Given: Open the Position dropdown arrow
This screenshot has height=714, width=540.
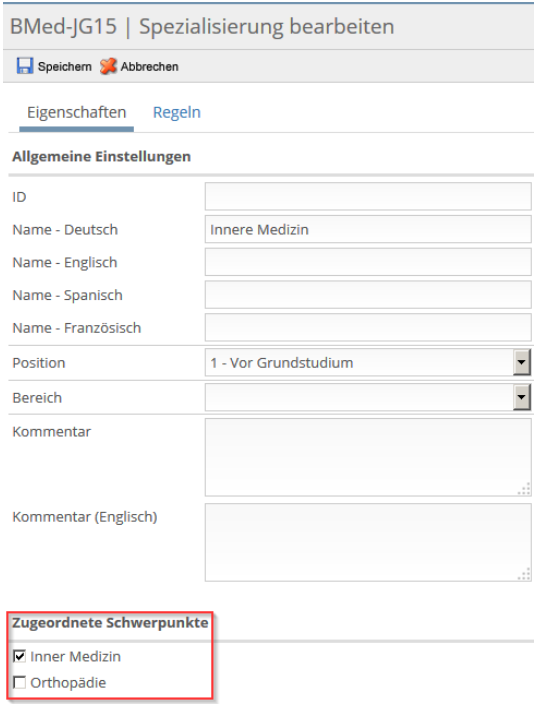Looking at the screenshot, I should point(522,362).
